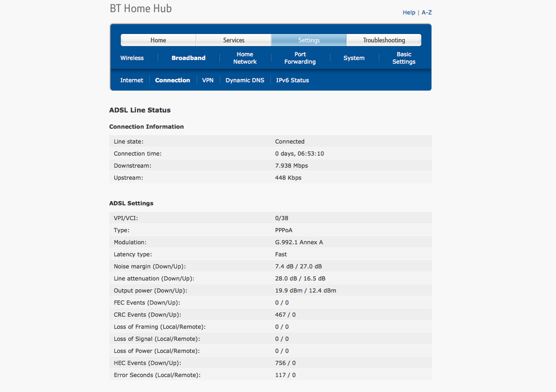Image resolution: width=556 pixels, height=392 pixels.
Task: Click the 'Upstream:' label
Action: pyautogui.click(x=128, y=178)
